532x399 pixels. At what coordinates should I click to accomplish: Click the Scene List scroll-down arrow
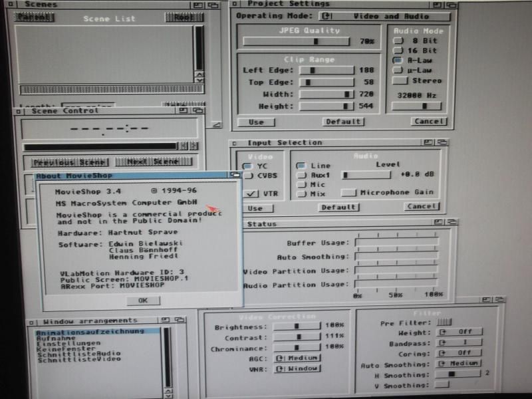198,78
